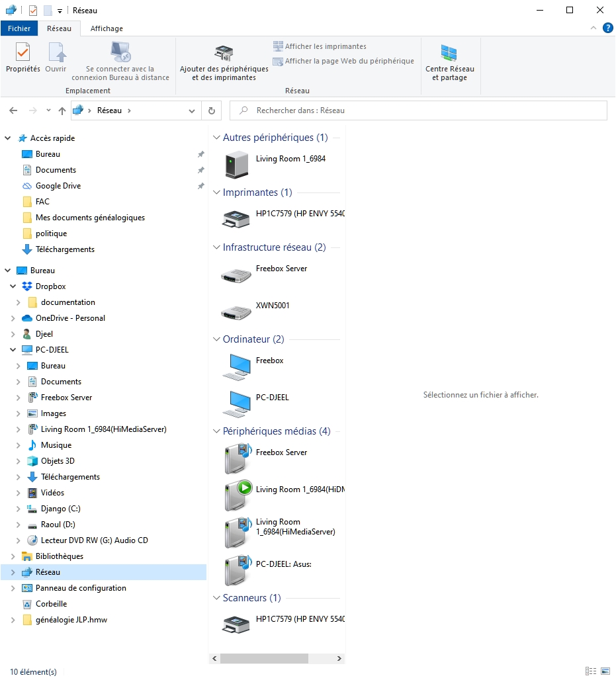
Task: Collapse the PC-DJEEL tree node
Action: tap(13, 349)
